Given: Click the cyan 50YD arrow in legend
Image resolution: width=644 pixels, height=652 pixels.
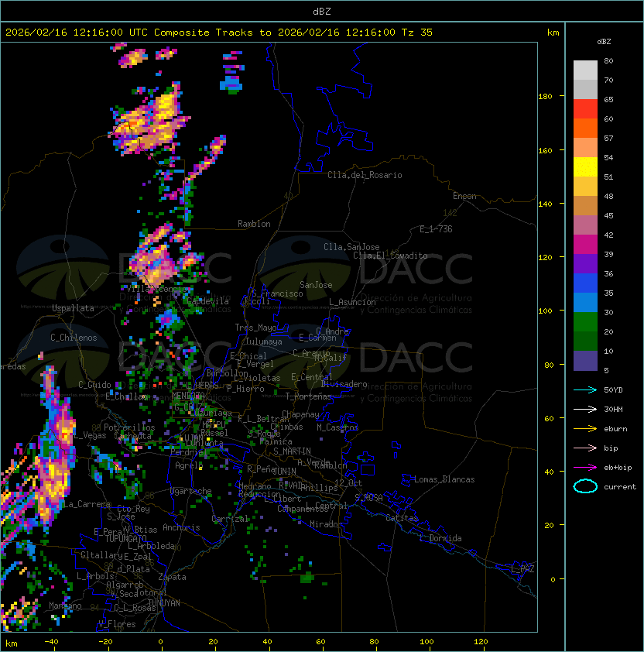Looking at the screenshot, I should (x=585, y=389).
